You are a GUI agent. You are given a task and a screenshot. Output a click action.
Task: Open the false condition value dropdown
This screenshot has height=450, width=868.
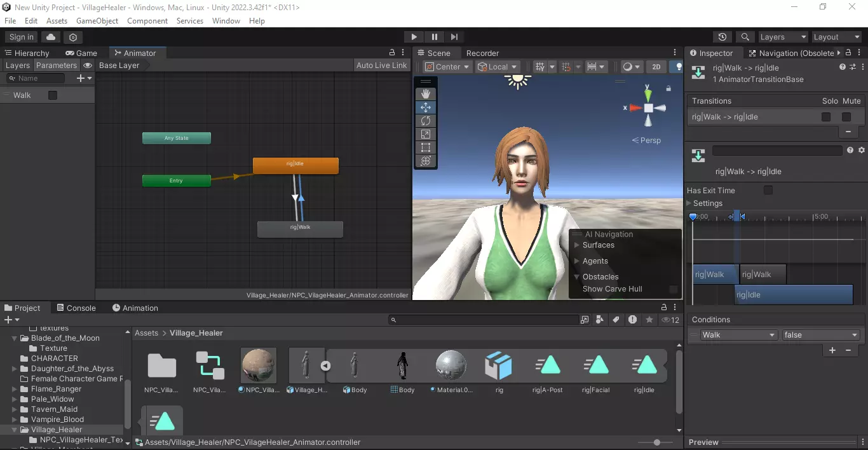tap(820, 335)
